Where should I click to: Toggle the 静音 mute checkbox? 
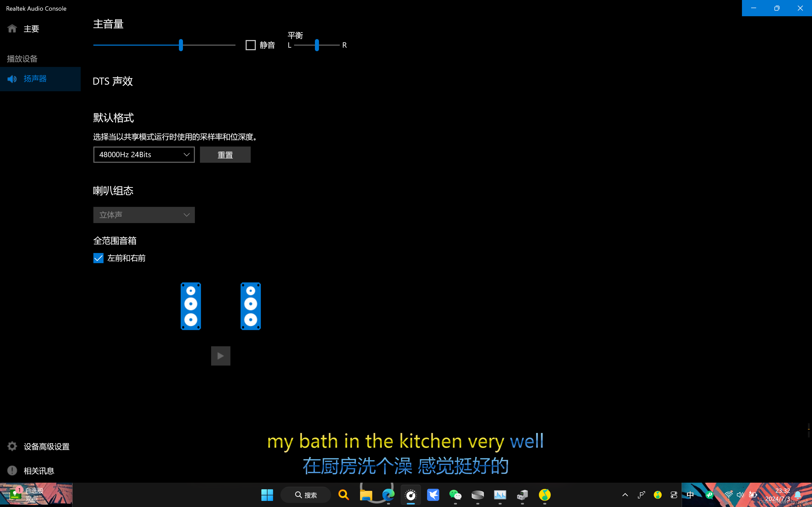[250, 45]
